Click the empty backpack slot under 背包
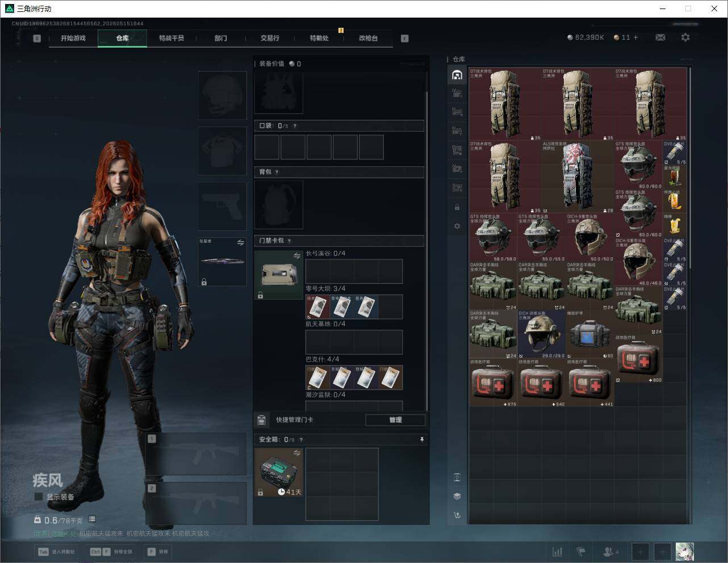The image size is (728, 563). tap(279, 205)
